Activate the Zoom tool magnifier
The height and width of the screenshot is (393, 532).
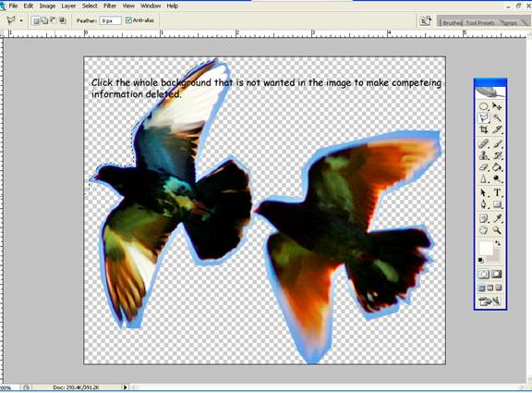pos(497,230)
